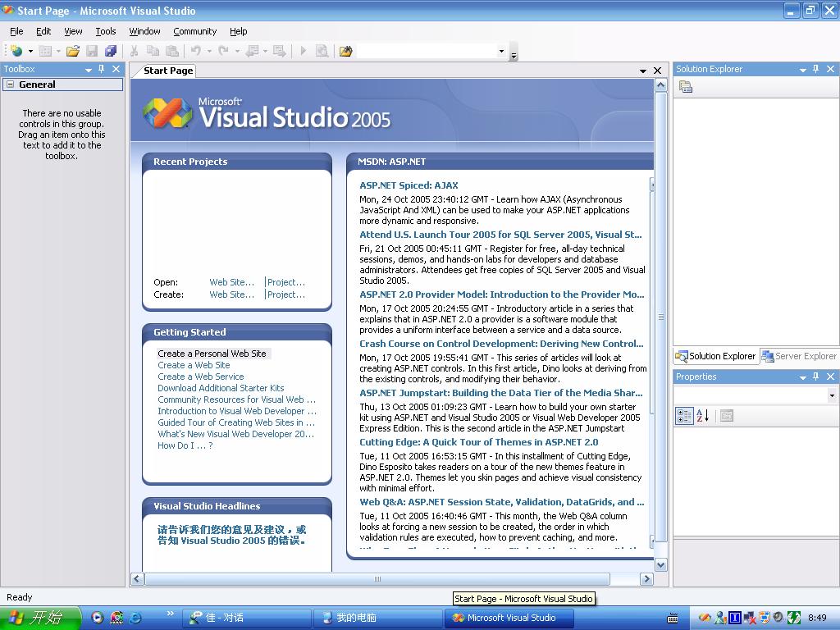Screen dimensions: 840x630
Task: Click the Property Pages icon in Properties
Action: tap(727, 416)
